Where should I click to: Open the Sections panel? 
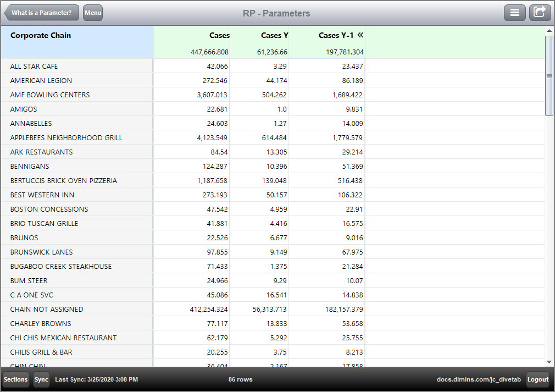15,379
